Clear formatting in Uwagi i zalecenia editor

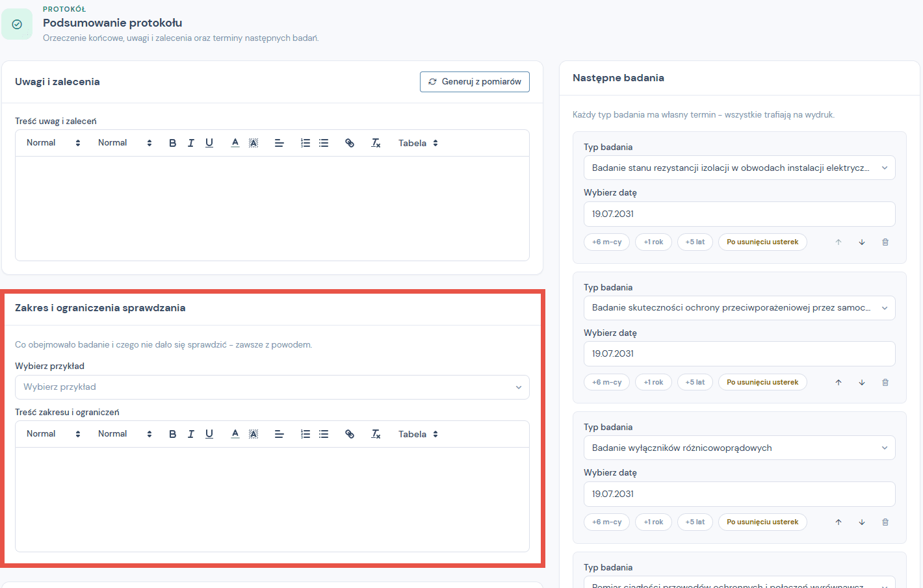[376, 143]
